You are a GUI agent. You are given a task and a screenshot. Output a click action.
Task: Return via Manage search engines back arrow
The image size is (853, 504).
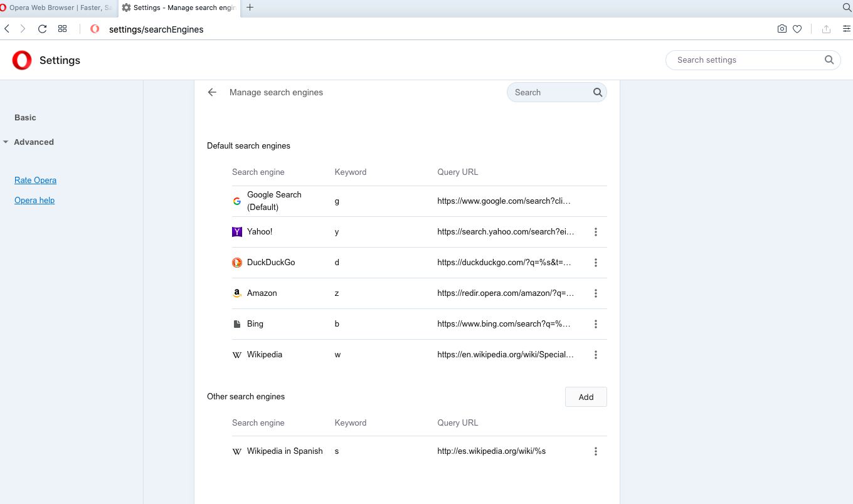[212, 92]
